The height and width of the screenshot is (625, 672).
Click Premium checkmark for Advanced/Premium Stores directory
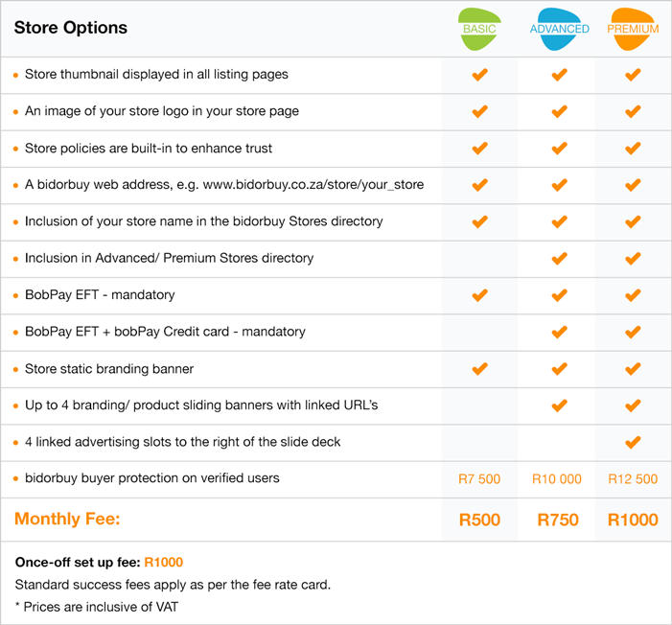tap(633, 259)
